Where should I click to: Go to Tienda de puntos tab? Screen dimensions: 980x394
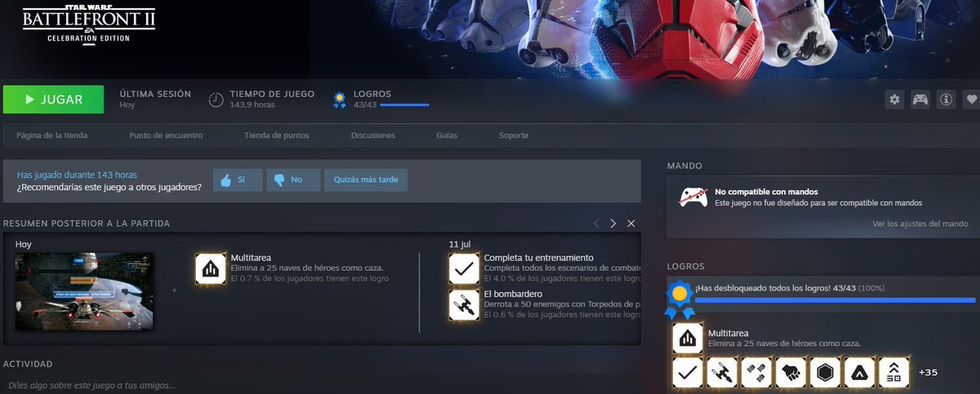click(277, 135)
